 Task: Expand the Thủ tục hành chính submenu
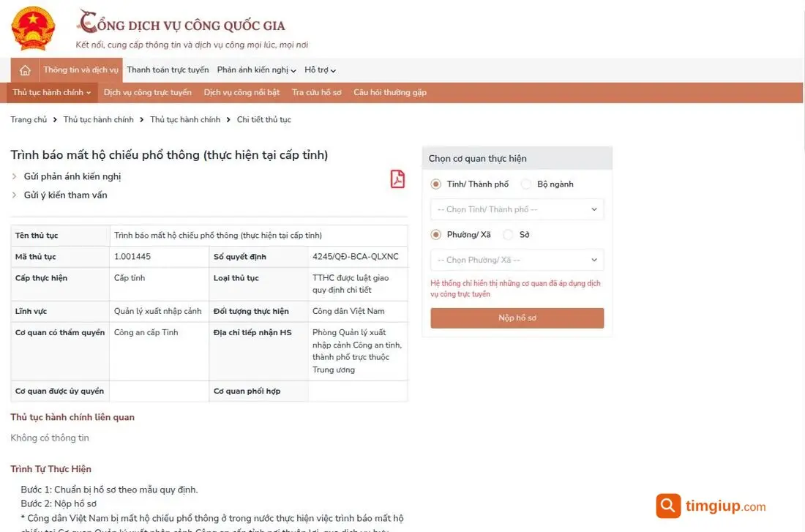coord(51,92)
